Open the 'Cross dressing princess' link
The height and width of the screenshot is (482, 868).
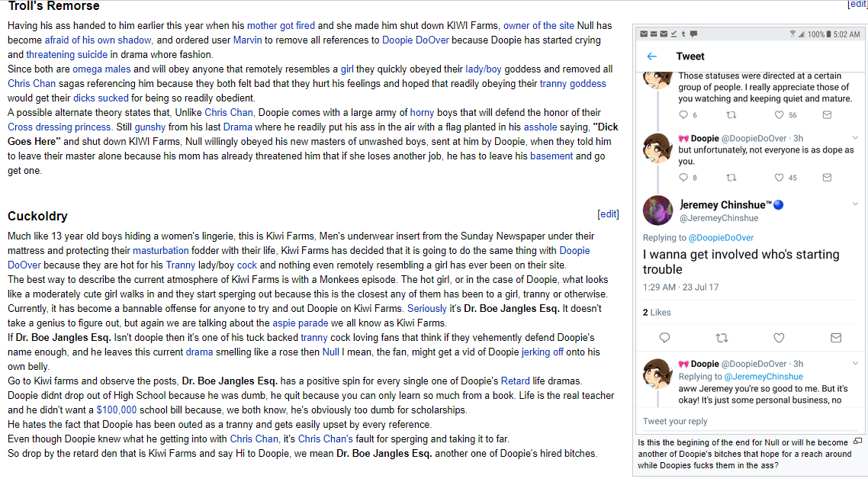point(59,127)
